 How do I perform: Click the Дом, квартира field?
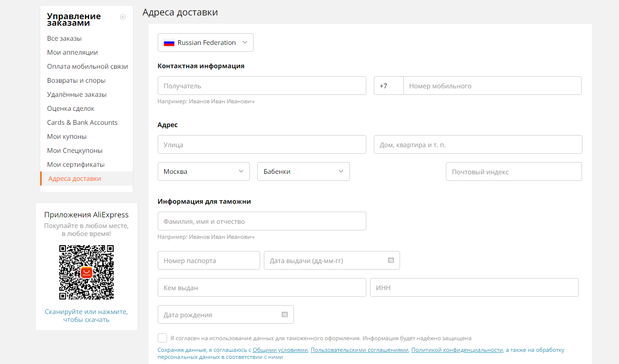pyautogui.click(x=478, y=144)
